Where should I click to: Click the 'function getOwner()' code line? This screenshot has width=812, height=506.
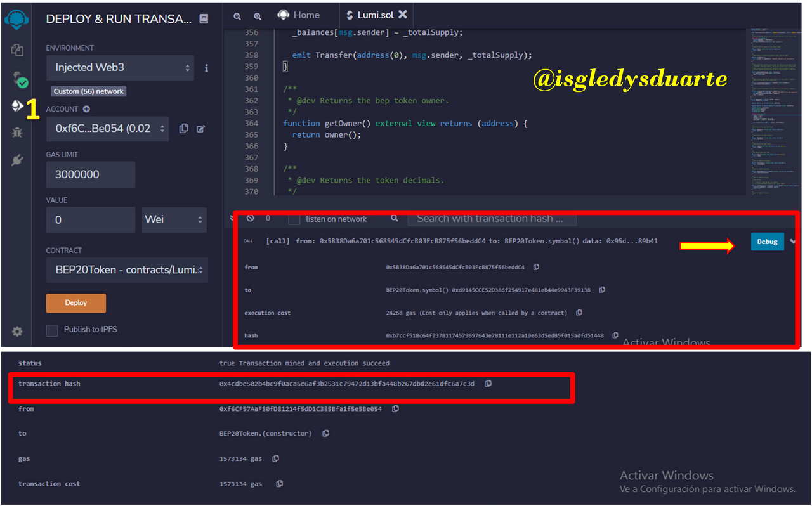tap(405, 124)
